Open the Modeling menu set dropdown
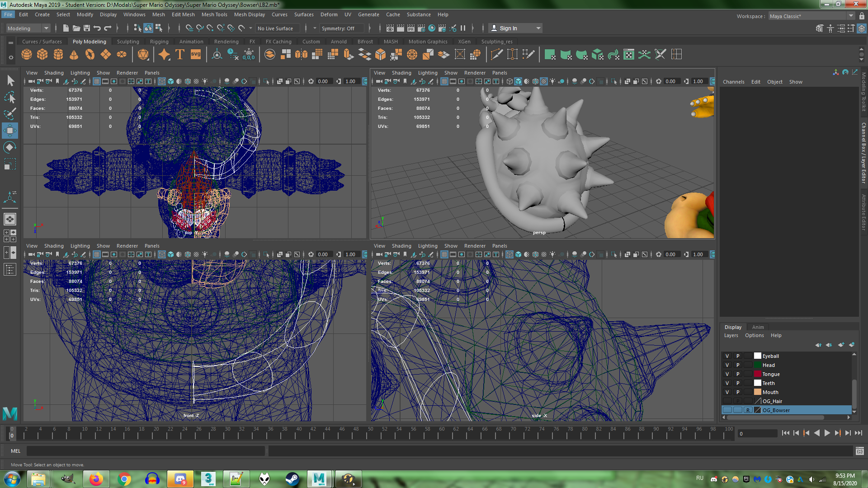868x488 pixels. tap(28, 28)
